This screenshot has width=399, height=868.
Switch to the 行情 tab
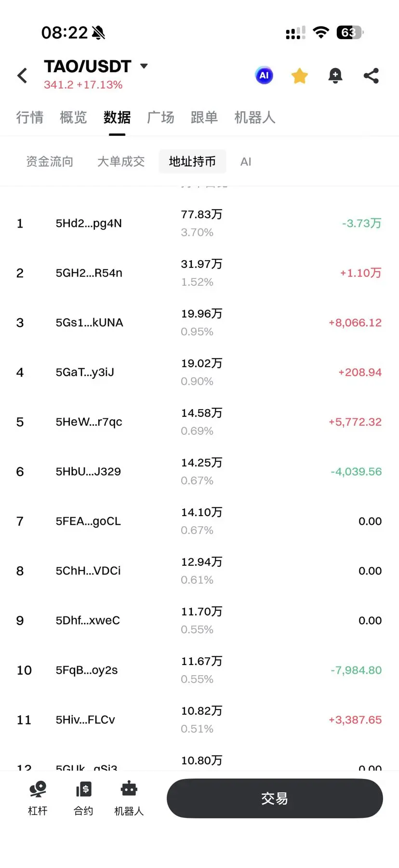30,117
